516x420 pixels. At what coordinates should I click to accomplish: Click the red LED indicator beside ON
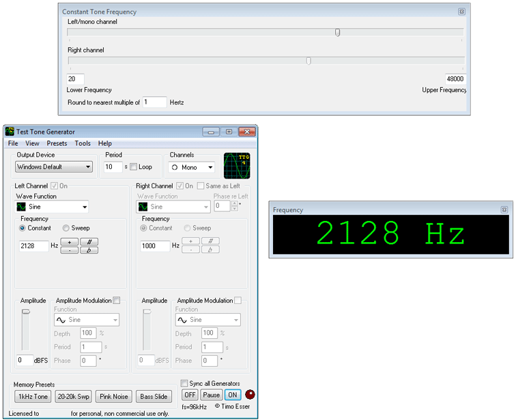pyautogui.click(x=250, y=395)
